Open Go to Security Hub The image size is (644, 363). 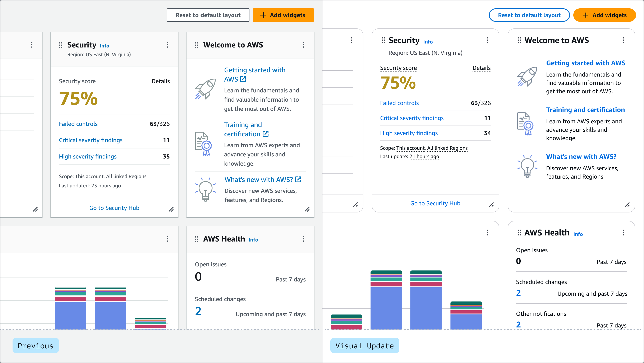click(114, 208)
